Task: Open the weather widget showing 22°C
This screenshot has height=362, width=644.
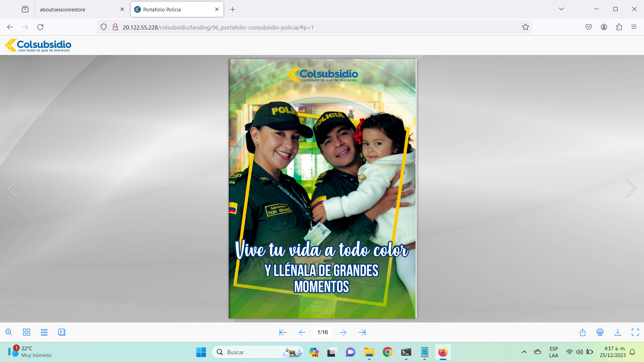Action: (x=30, y=352)
